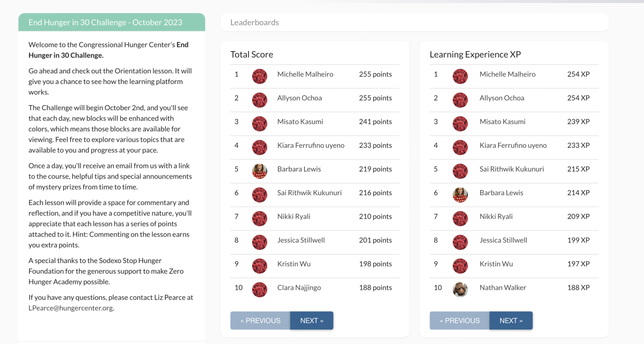Click Michelle Malheiro's avatar in Total Score
The width and height of the screenshot is (644, 344).
pyautogui.click(x=260, y=76)
